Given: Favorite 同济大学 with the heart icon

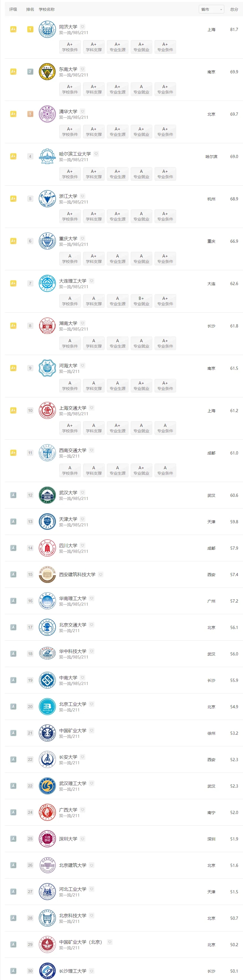Looking at the screenshot, I should 83,27.
